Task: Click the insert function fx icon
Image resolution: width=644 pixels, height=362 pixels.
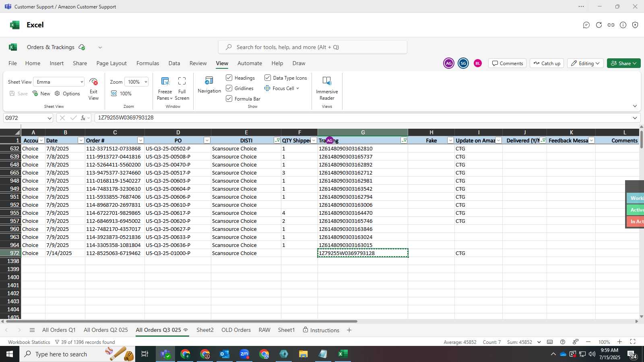Action: click(83, 118)
